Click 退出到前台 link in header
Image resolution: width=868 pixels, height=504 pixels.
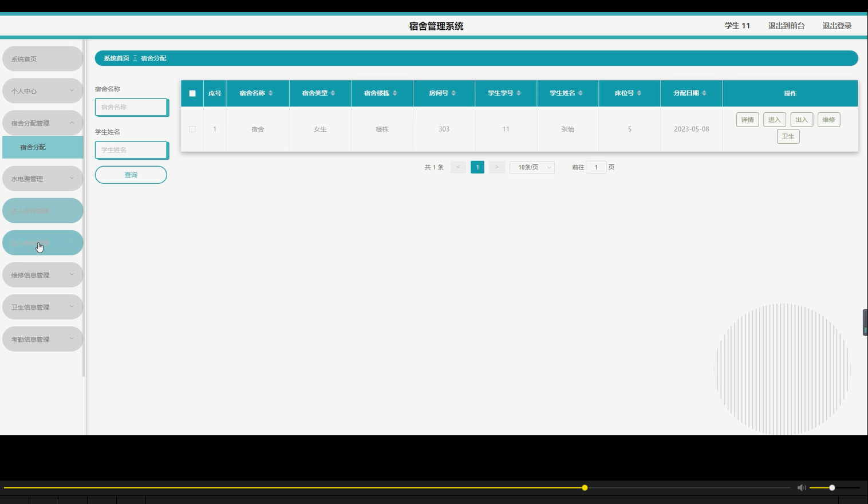[786, 26]
